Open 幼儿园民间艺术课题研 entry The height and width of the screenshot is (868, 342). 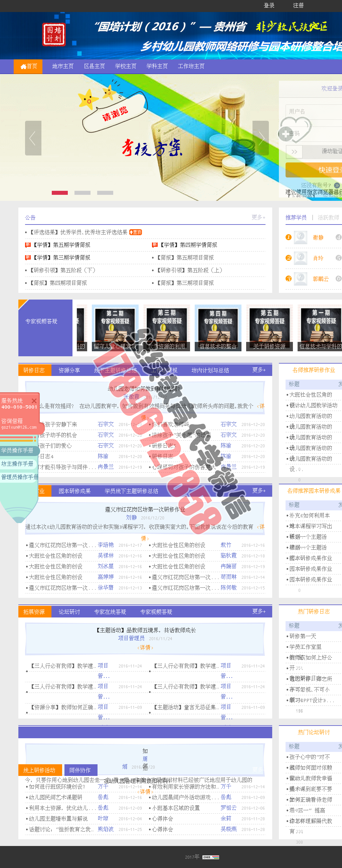coord(56,797)
